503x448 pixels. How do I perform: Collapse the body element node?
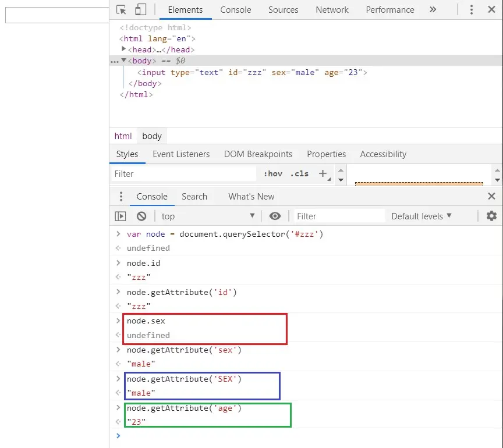(123, 60)
